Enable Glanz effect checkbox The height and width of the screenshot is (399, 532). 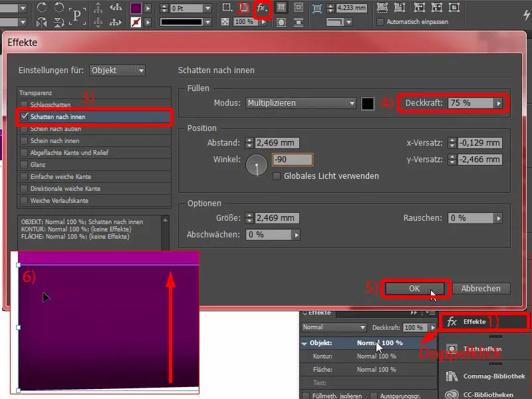pos(24,164)
